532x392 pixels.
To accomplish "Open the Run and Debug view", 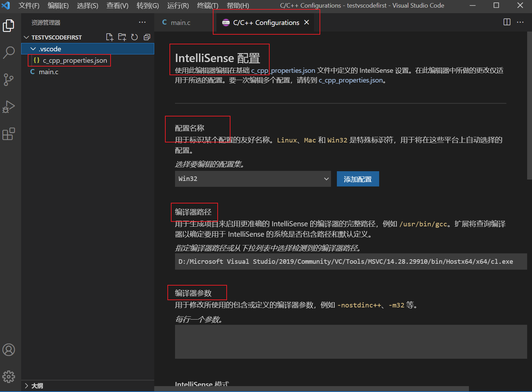I will [x=9, y=106].
